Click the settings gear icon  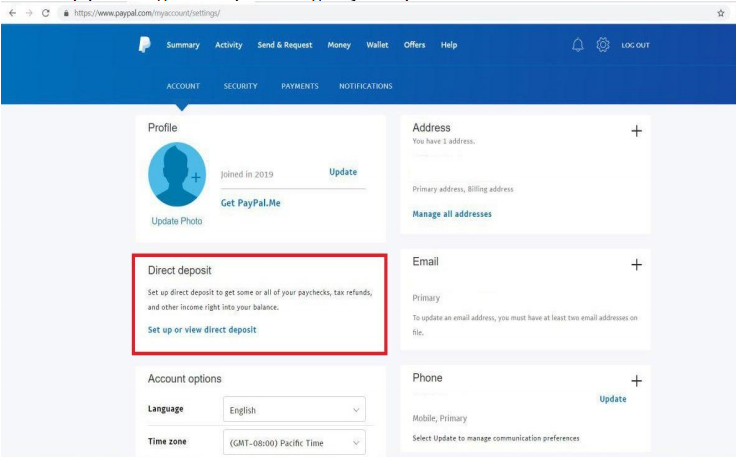click(603, 45)
